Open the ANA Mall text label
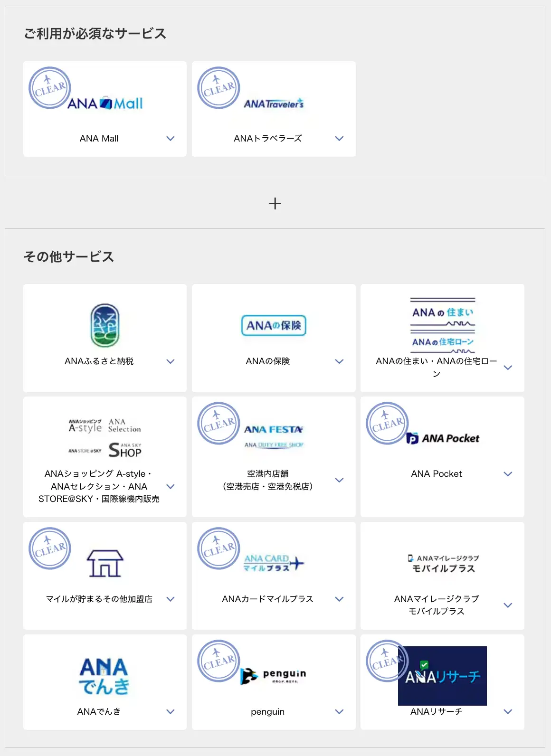 point(99,139)
